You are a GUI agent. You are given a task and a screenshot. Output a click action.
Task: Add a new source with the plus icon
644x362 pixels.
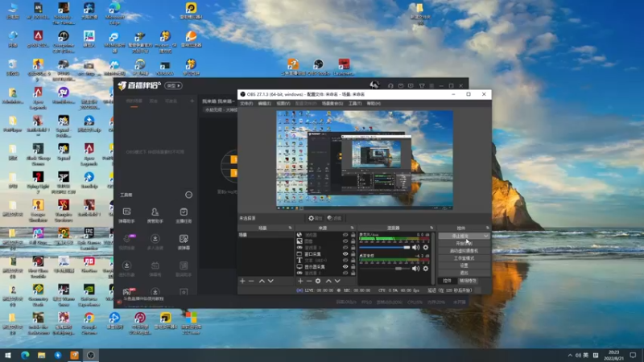(300, 281)
